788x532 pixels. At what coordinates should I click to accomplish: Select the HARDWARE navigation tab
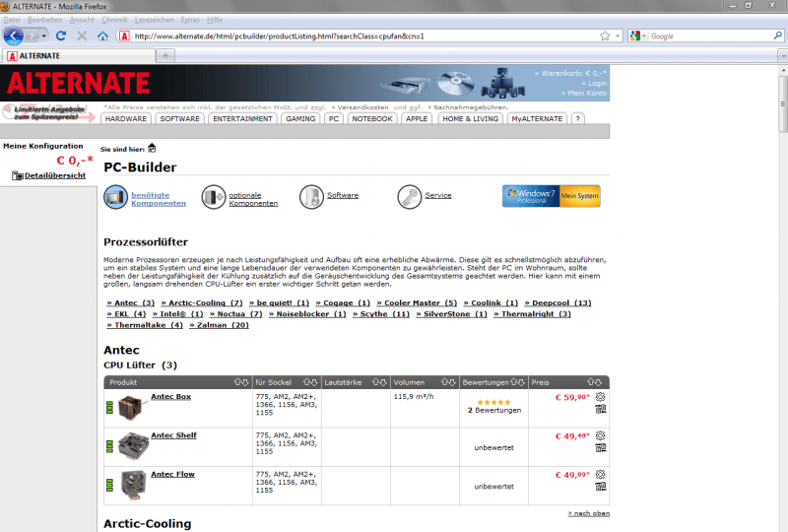[x=126, y=118]
